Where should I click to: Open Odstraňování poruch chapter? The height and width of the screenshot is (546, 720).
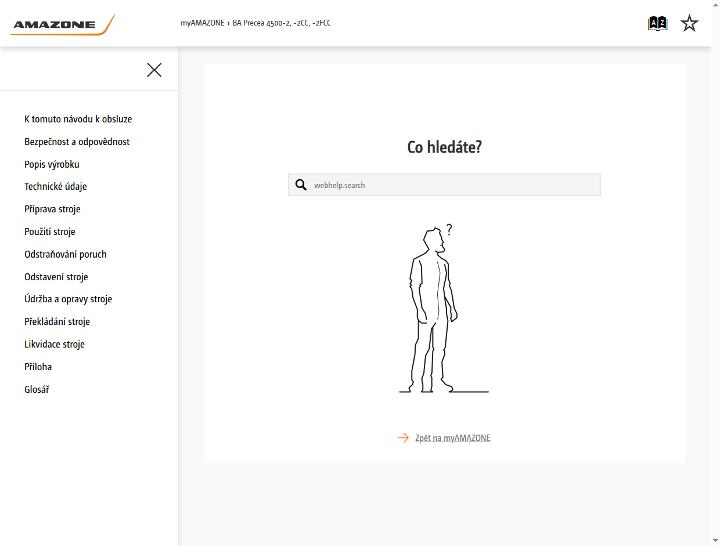[65, 254]
